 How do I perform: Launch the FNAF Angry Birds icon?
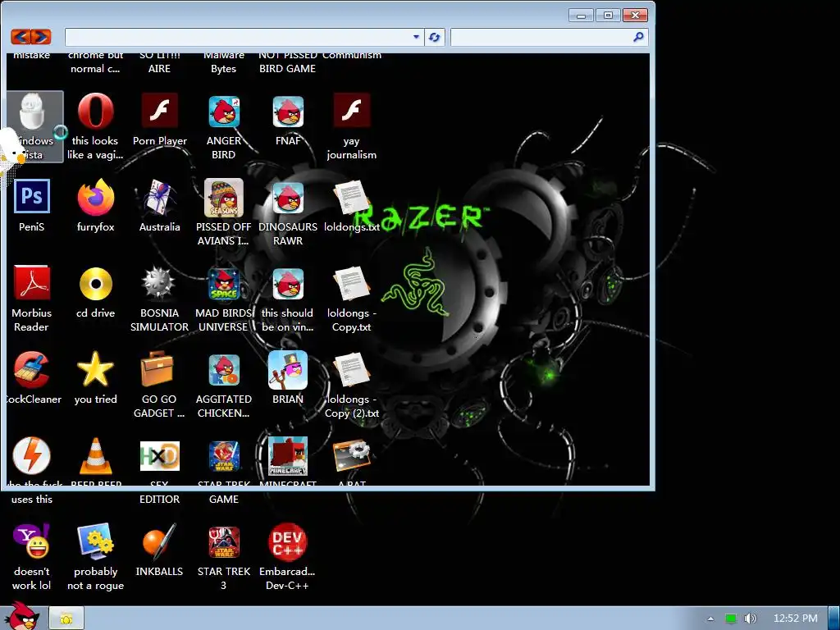pos(288,112)
